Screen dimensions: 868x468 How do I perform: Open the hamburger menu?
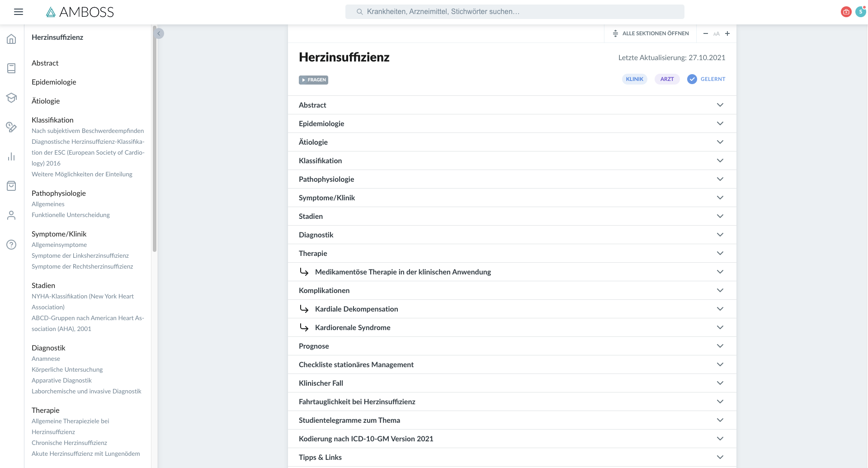(19, 12)
